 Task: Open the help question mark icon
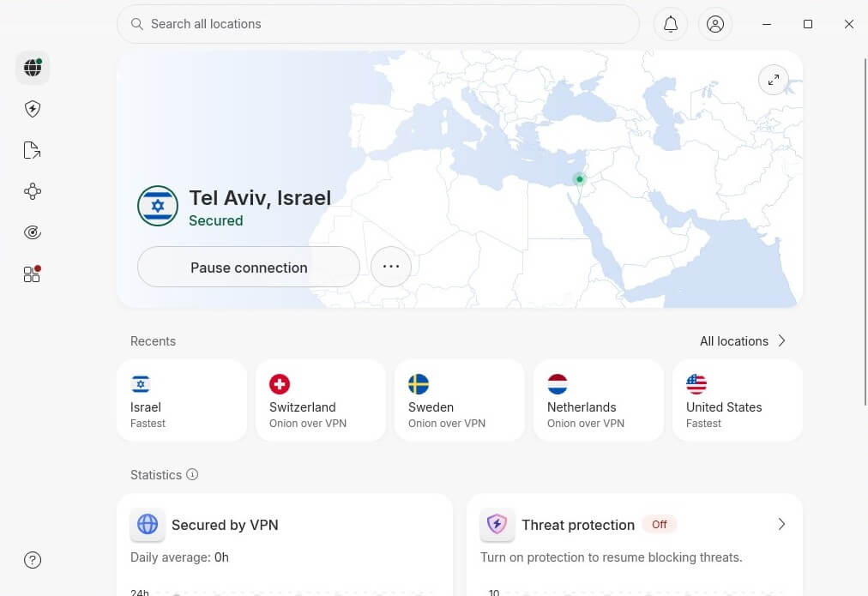33,560
